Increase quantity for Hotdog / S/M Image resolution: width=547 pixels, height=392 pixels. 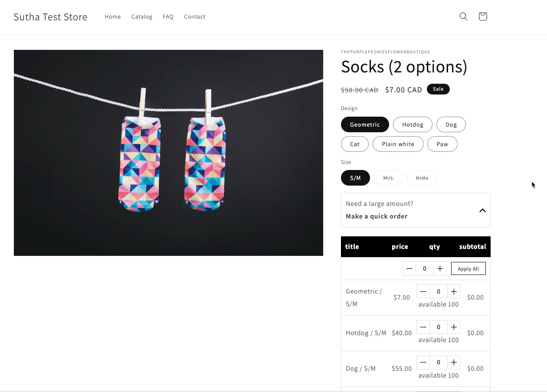[454, 327]
